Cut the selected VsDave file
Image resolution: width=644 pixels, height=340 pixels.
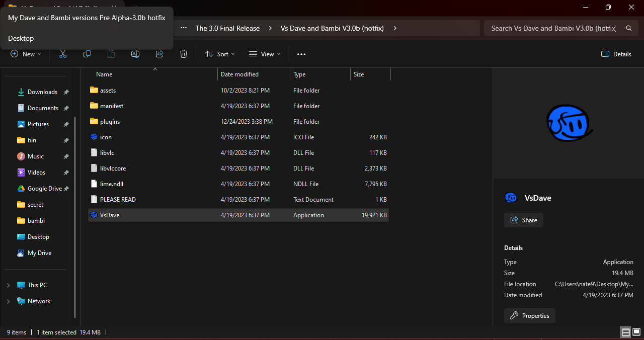62,54
